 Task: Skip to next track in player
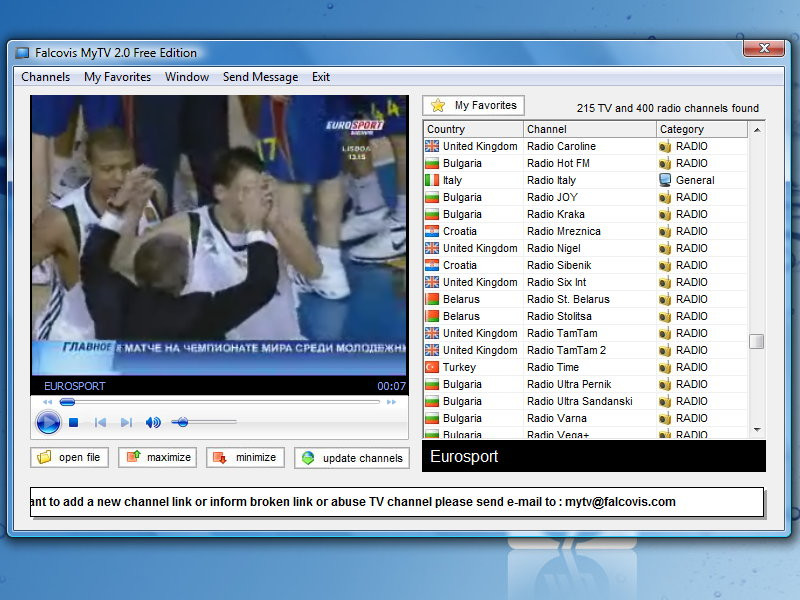(127, 422)
